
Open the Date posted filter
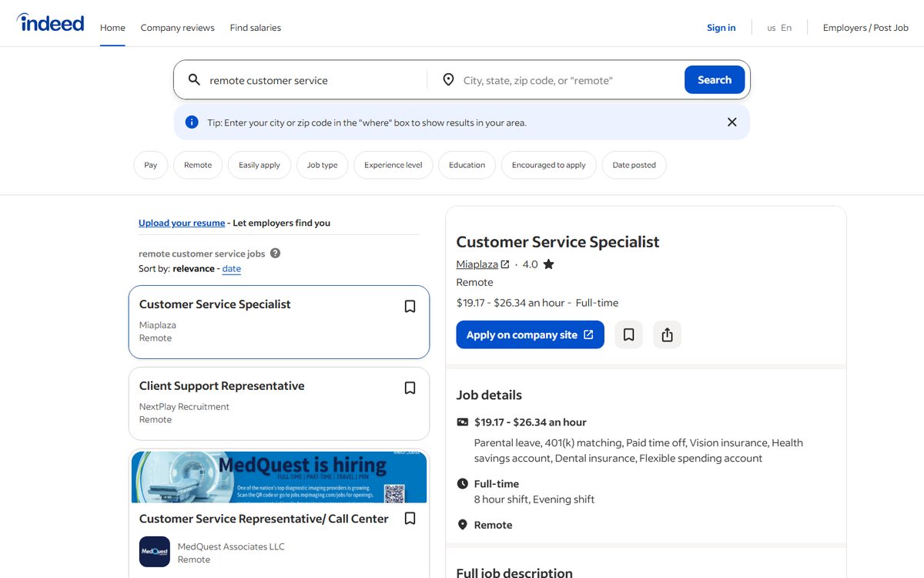tap(634, 165)
